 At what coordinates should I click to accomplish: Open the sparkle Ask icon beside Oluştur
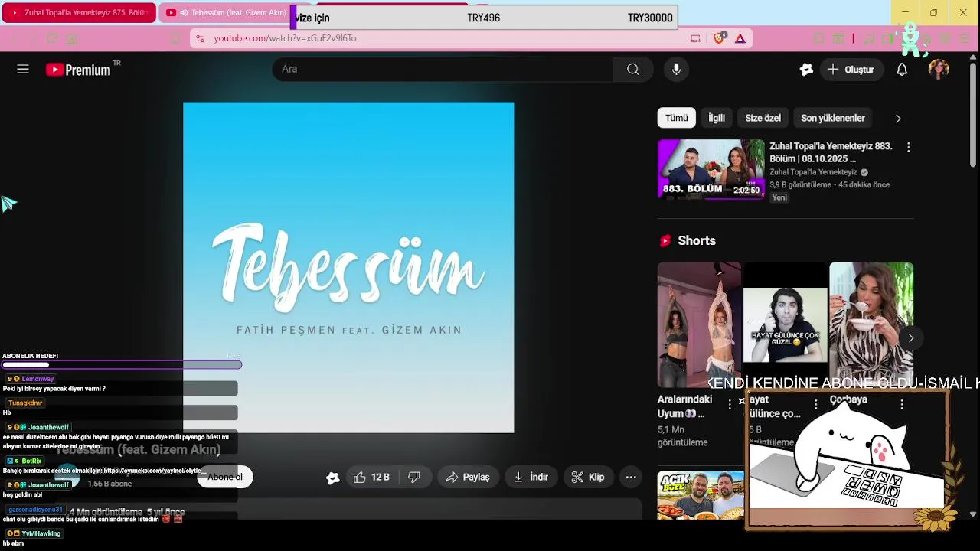click(x=806, y=69)
